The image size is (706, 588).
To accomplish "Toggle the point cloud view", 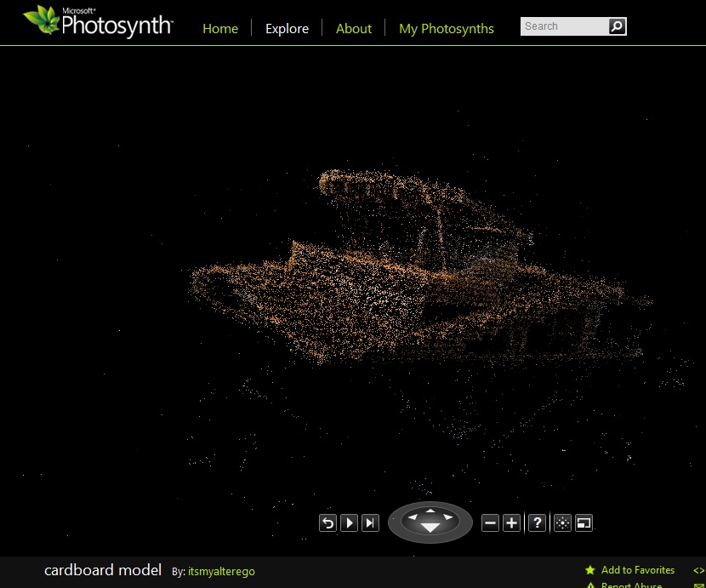I will point(562,523).
